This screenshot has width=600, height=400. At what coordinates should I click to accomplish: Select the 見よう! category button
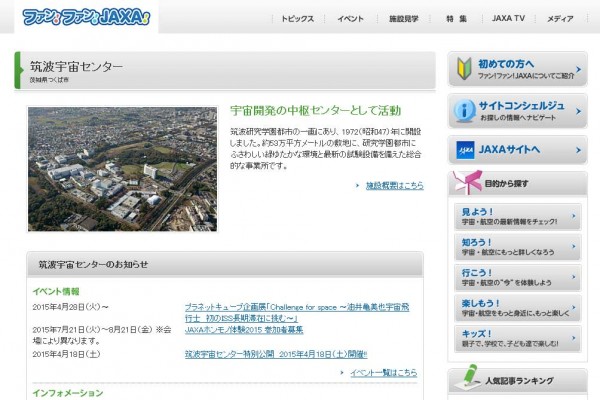click(517, 216)
